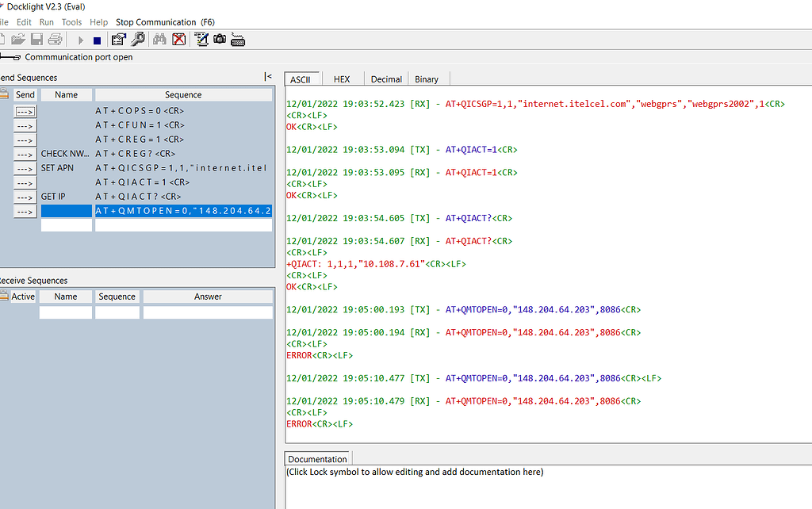Stop communication using the blue square icon

(98, 39)
